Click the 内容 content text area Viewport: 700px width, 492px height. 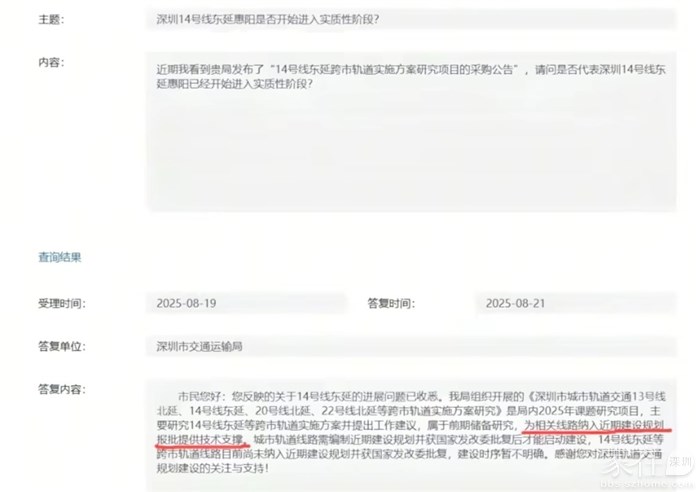(411, 132)
